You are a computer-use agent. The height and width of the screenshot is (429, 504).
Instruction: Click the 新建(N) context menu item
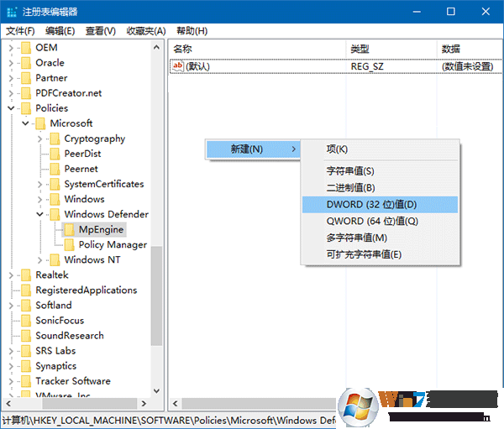[x=253, y=149]
